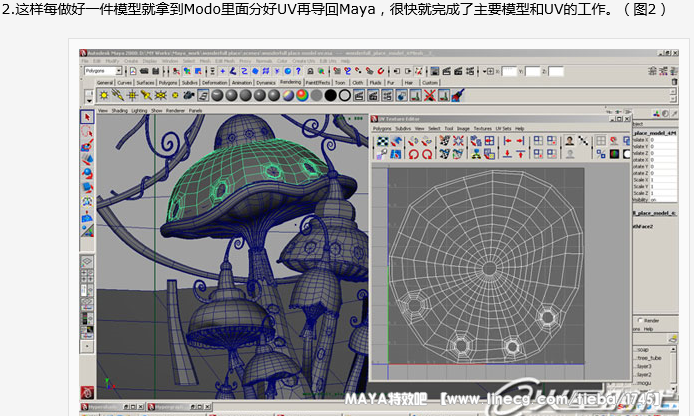Click the Y coordinate input field
Viewport: 694px width, 416px height.
click(533, 71)
